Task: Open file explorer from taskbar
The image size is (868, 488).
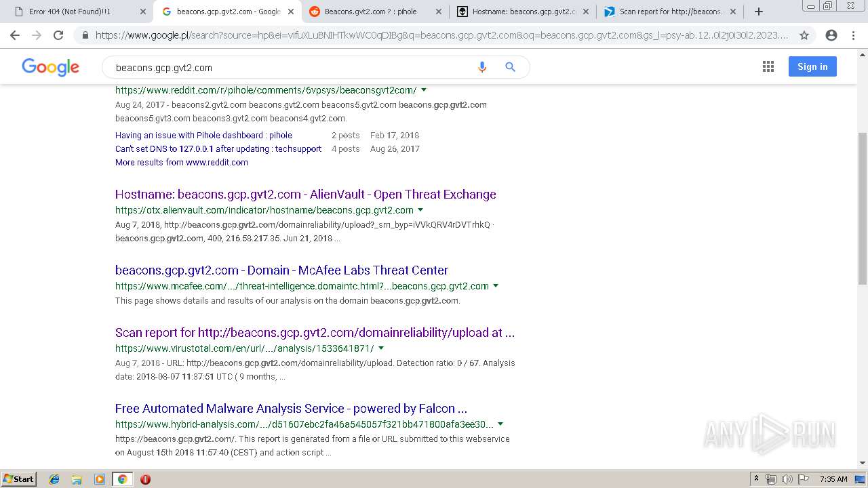Action: click(x=77, y=479)
